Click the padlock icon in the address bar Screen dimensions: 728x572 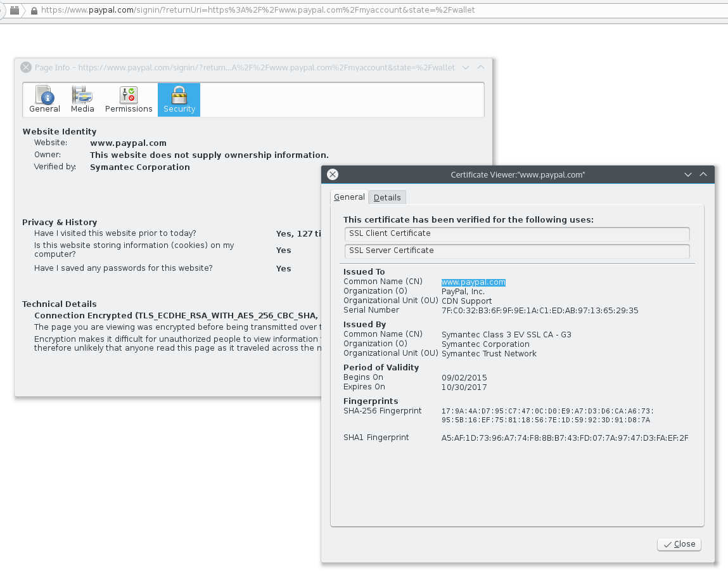pos(34,10)
